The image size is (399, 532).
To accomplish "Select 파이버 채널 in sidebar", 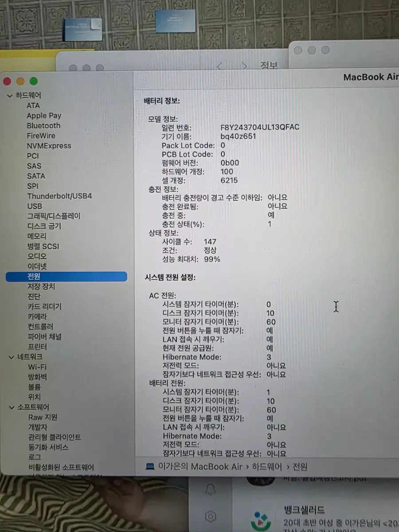I will pyautogui.click(x=44, y=337).
